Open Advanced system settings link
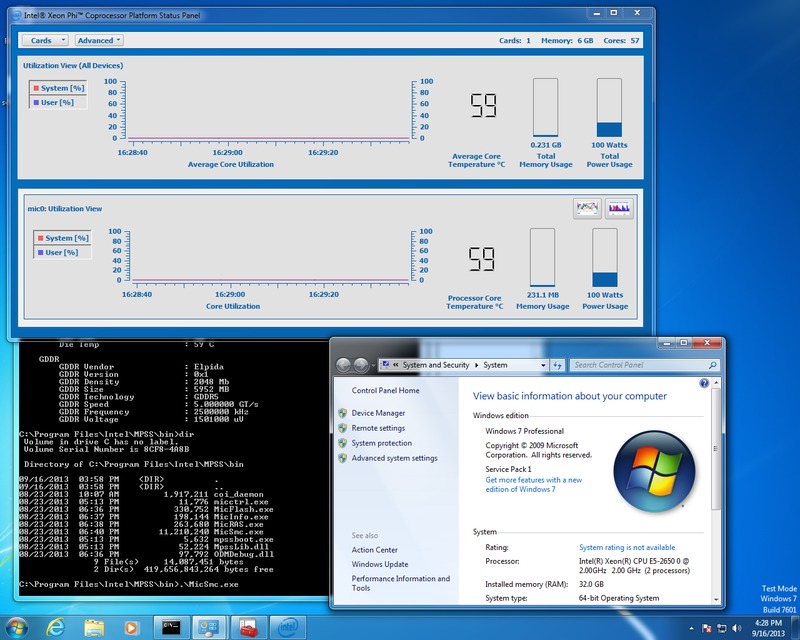 pyautogui.click(x=394, y=458)
